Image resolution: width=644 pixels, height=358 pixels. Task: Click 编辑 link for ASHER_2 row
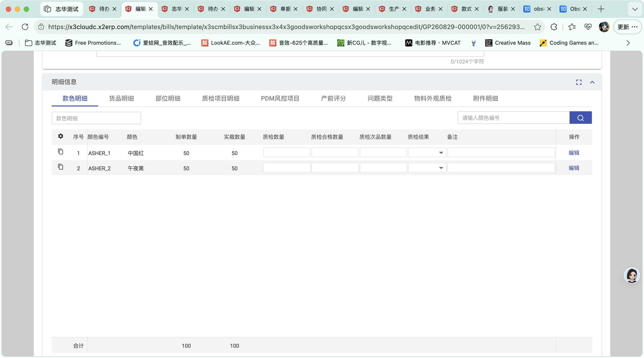[x=574, y=168]
